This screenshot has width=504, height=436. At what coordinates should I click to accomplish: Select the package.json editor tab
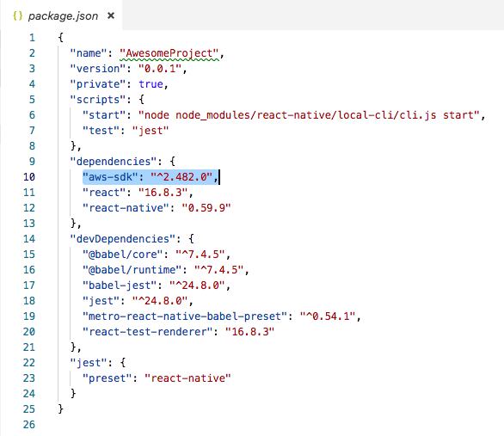61,15
